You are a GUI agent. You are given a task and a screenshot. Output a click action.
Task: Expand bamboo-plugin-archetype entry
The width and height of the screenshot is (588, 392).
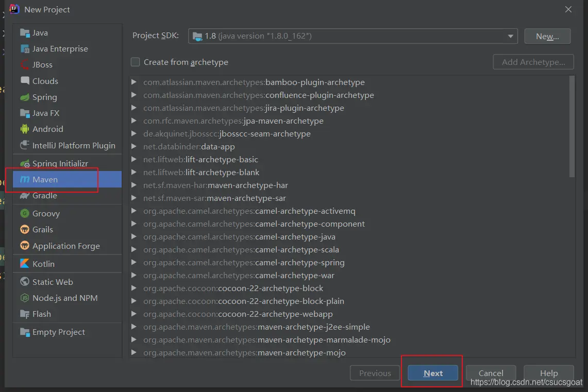(134, 82)
